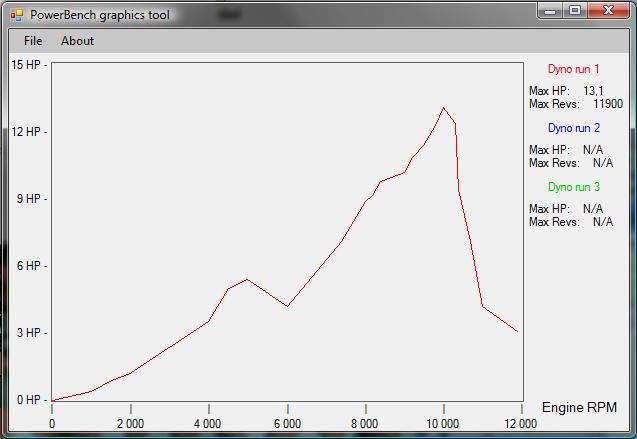Open the About menu
This screenshot has width=637, height=439.
point(77,41)
